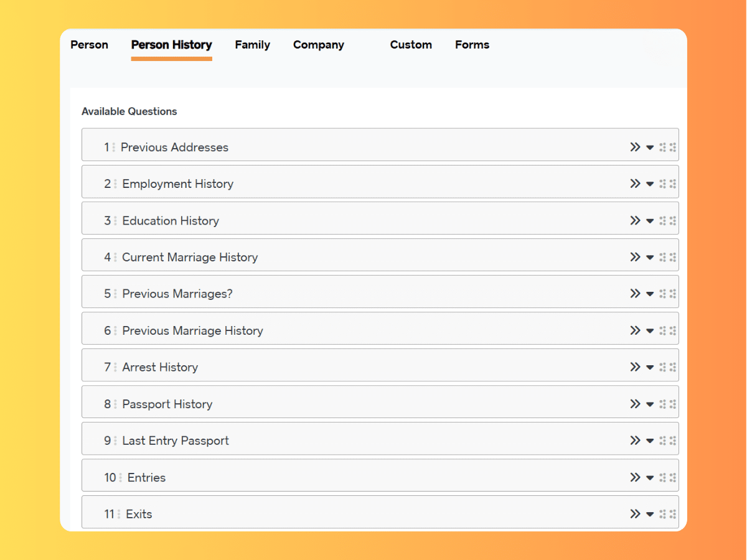Open the Entries row dropdown arrow
The image size is (747, 560).
point(650,478)
